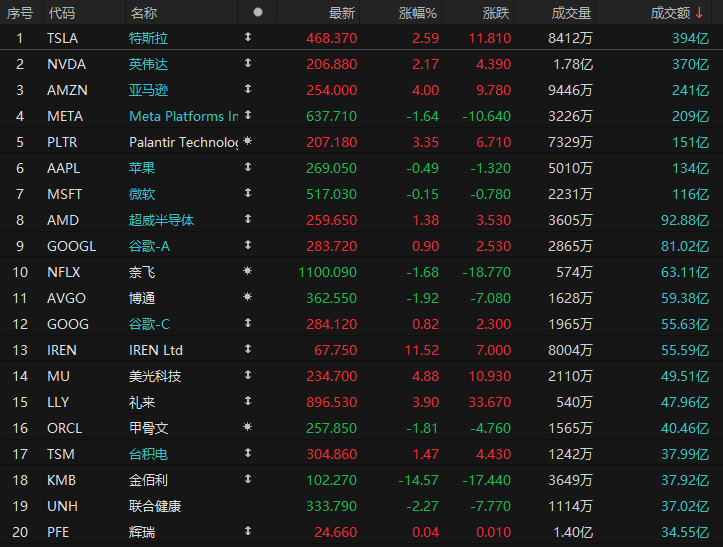Click the sun-shaped icon in PLTR row

(248, 141)
